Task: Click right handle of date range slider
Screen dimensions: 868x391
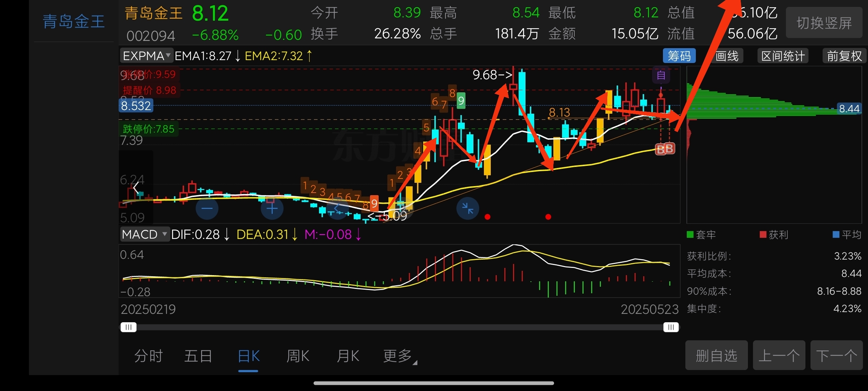Action: pos(671,327)
